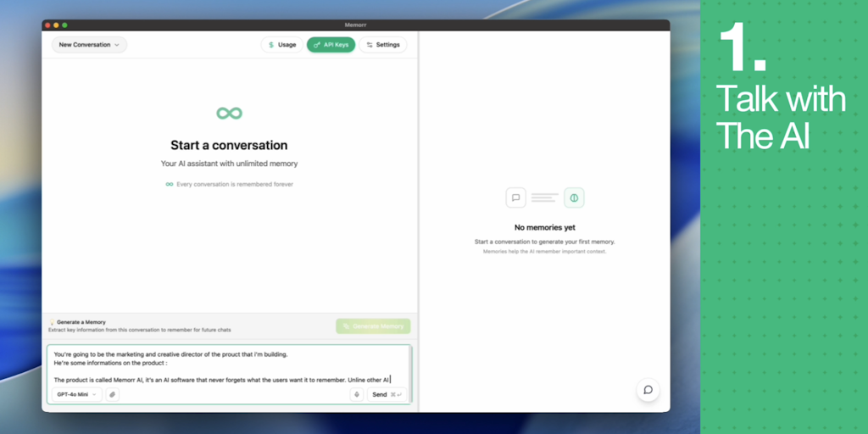Click the floating chat bubble icon

point(648,390)
